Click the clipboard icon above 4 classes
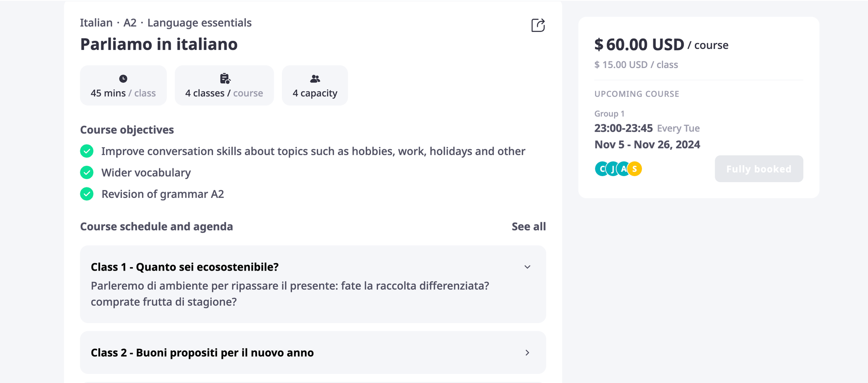The width and height of the screenshot is (868, 383). coord(225,79)
